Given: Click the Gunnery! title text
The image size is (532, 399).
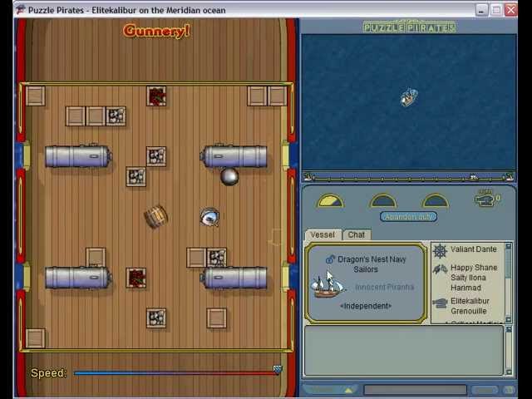Looking at the screenshot, I should tap(156, 32).
